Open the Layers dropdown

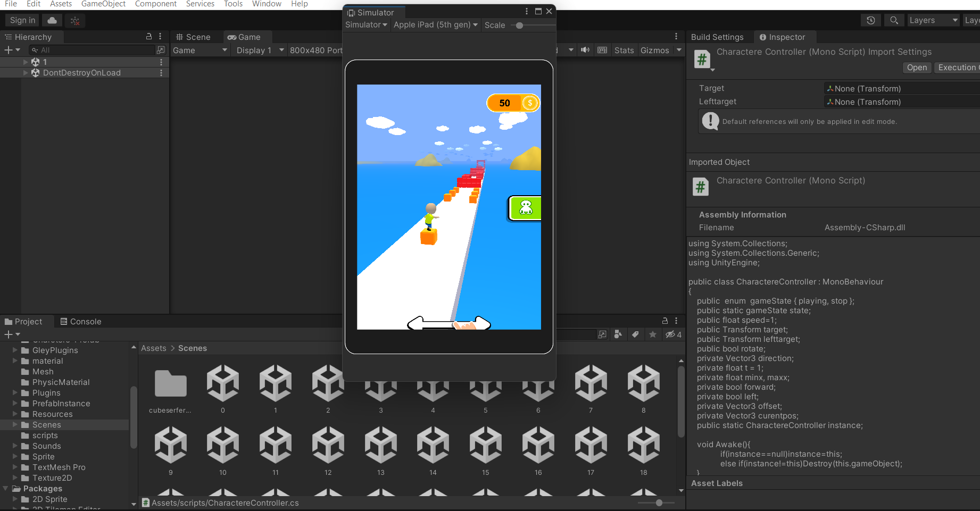point(933,20)
